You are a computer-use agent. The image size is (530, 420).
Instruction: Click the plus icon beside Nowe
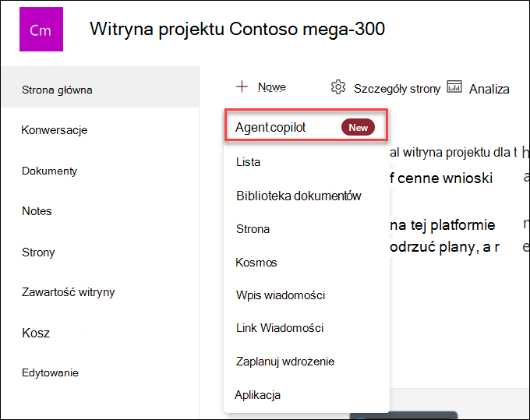242,86
